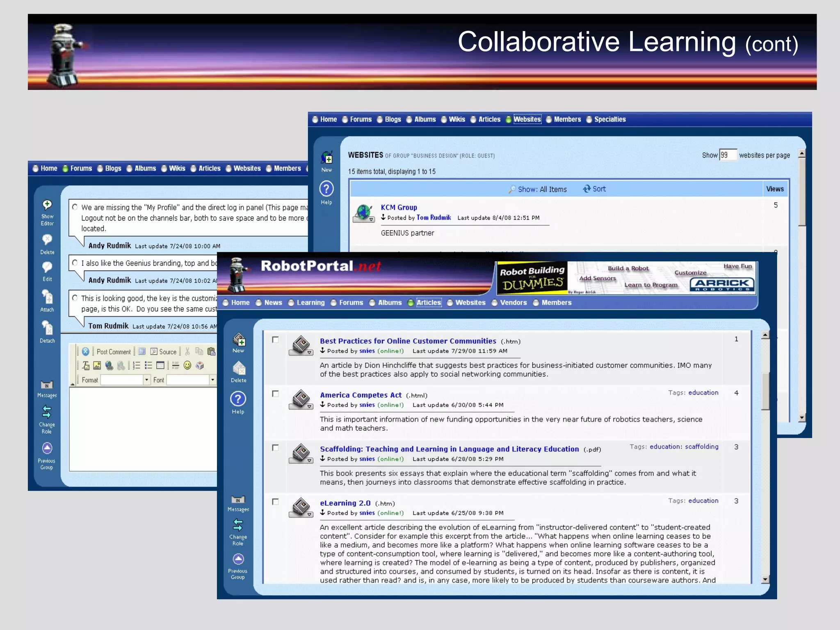Click Previous Group icon in RobotPortal sidebar
The width and height of the screenshot is (840, 630).
click(x=238, y=559)
